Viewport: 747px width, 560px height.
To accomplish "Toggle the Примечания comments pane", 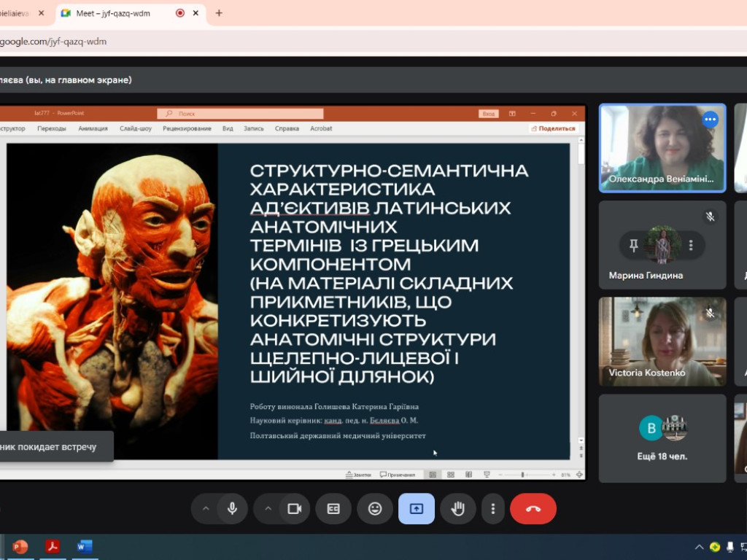I will pyautogui.click(x=398, y=475).
